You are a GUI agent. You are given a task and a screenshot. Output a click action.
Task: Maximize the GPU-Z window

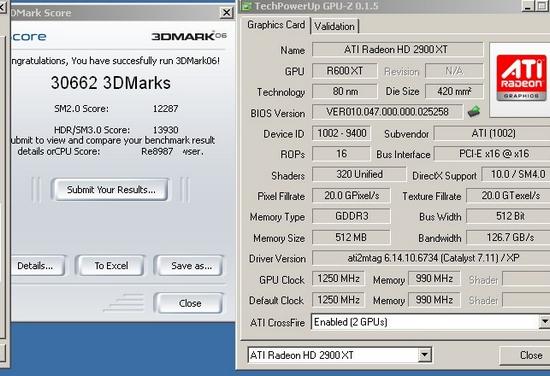[x=542, y=6]
